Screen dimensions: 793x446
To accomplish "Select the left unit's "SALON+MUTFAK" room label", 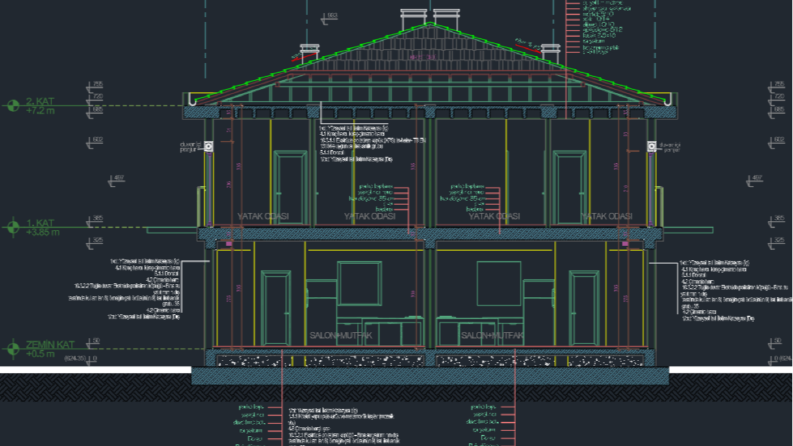I will point(341,335).
